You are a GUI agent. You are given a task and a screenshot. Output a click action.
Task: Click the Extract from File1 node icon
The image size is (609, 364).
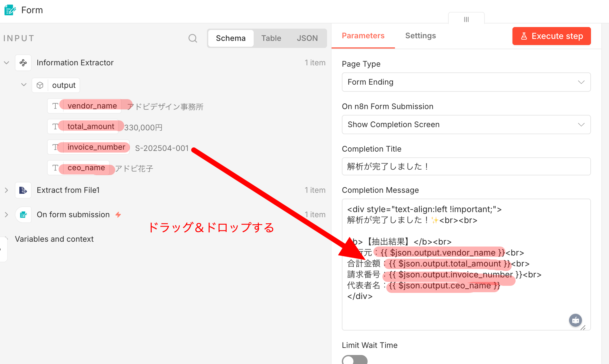coord(23,190)
